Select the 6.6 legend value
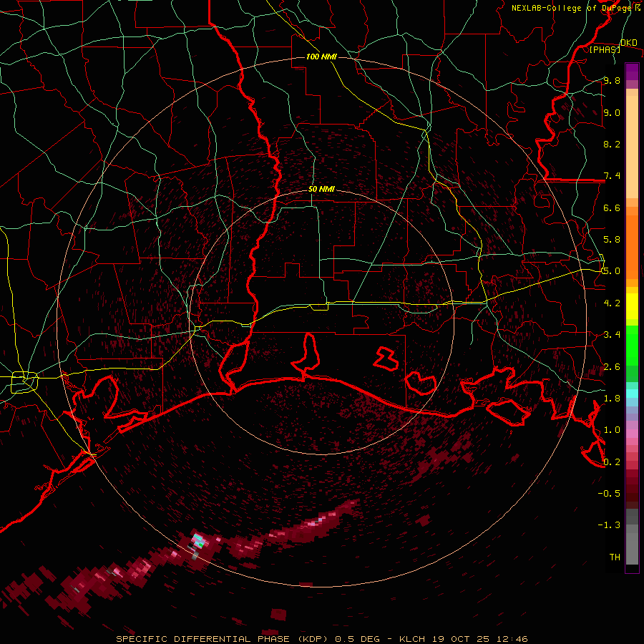The height and width of the screenshot is (644, 644). 612,208
